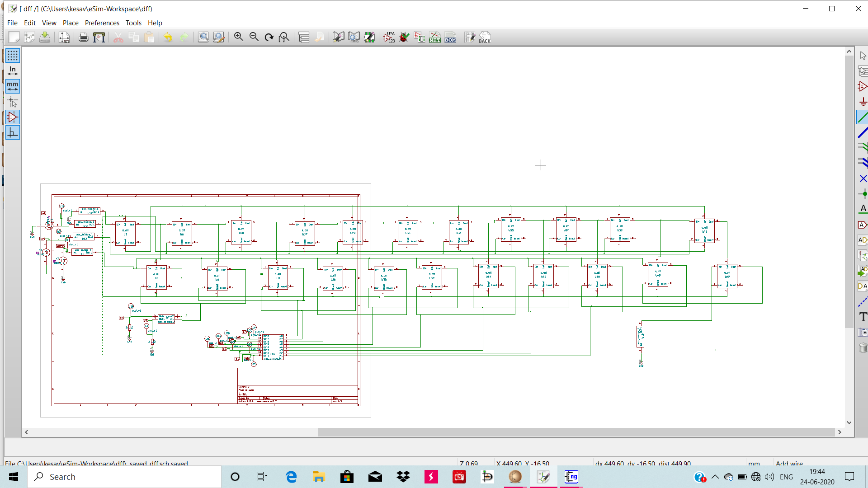This screenshot has width=868, height=488.
Task: Toggle millimeter units button
Action: pyautogui.click(x=13, y=86)
